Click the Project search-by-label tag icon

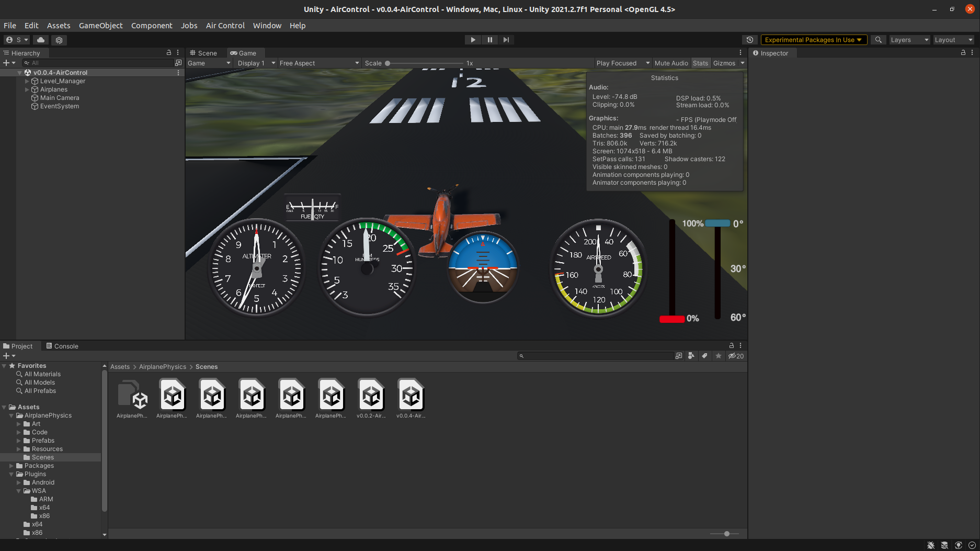tap(705, 356)
